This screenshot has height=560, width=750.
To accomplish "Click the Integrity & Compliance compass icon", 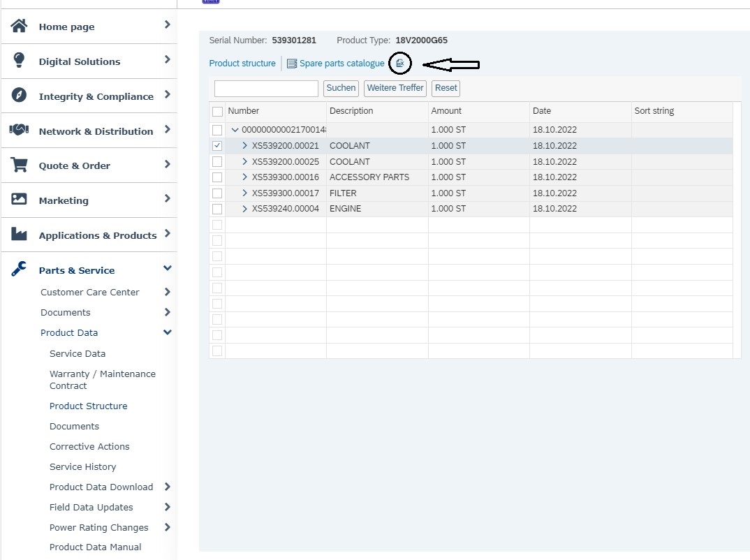I will pos(19,95).
